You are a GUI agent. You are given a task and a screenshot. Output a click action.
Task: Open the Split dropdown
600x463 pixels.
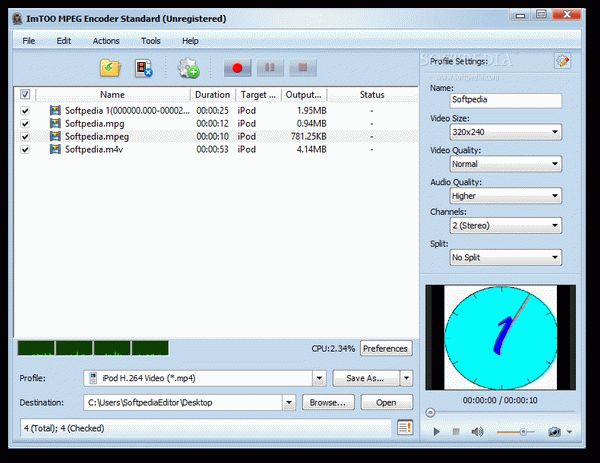(x=505, y=258)
